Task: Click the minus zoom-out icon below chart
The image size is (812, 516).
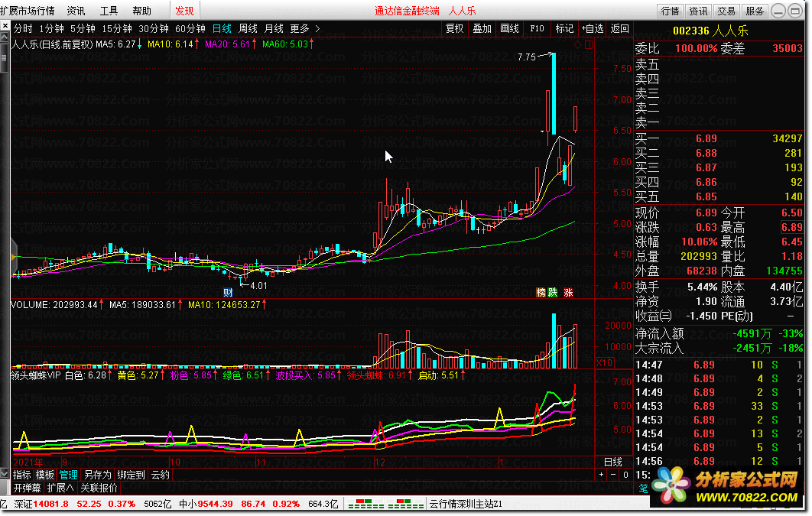Action: click(614, 475)
